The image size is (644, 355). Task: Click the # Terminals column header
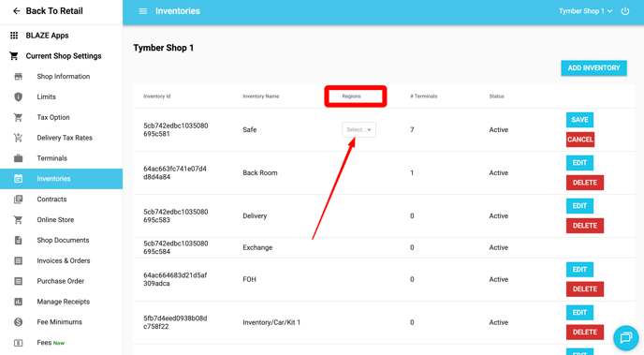pos(423,96)
